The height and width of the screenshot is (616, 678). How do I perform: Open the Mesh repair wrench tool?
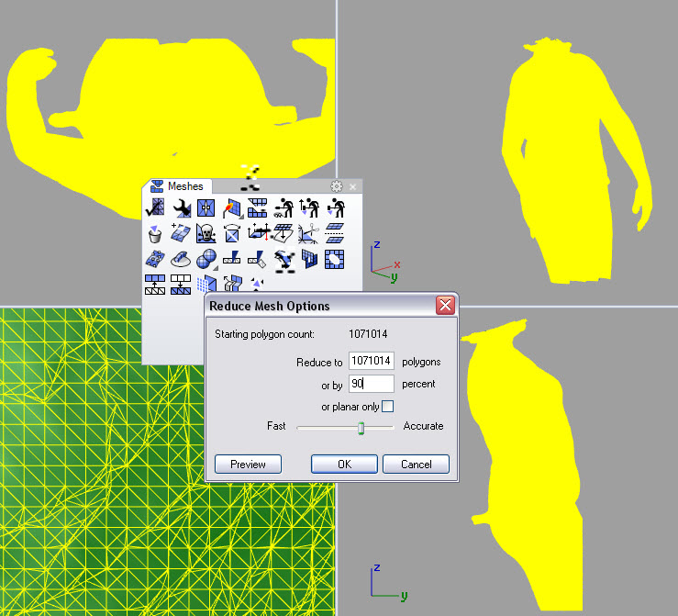[181, 207]
